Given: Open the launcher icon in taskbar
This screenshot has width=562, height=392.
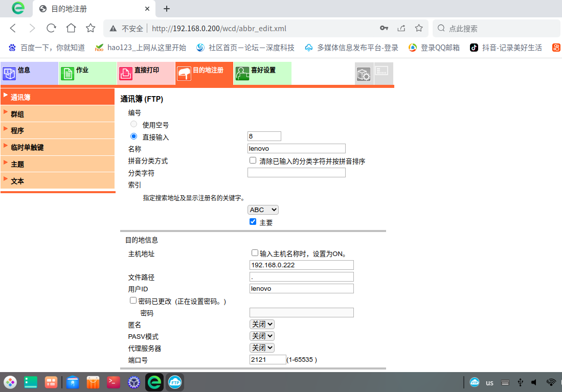Looking at the screenshot, I should (10, 382).
